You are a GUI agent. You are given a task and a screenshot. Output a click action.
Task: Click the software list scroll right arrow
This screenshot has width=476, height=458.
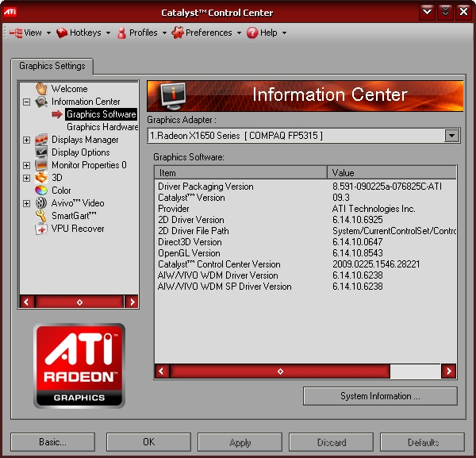click(x=449, y=371)
